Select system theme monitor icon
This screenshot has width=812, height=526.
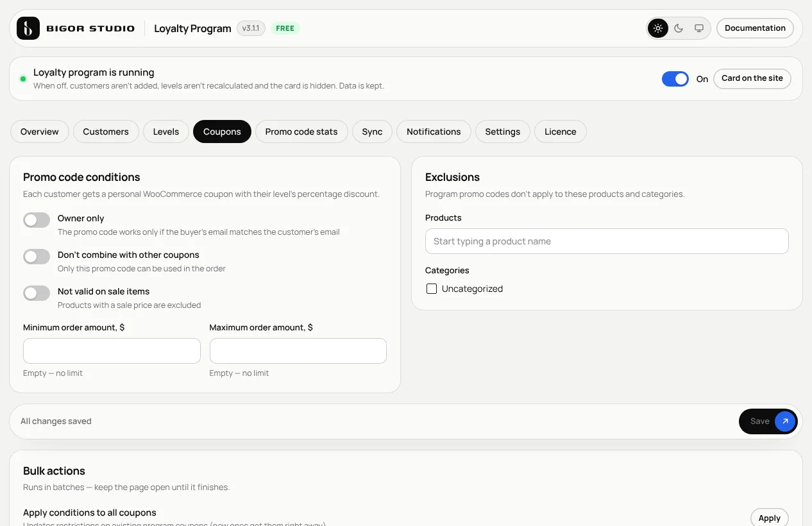pyautogui.click(x=699, y=28)
